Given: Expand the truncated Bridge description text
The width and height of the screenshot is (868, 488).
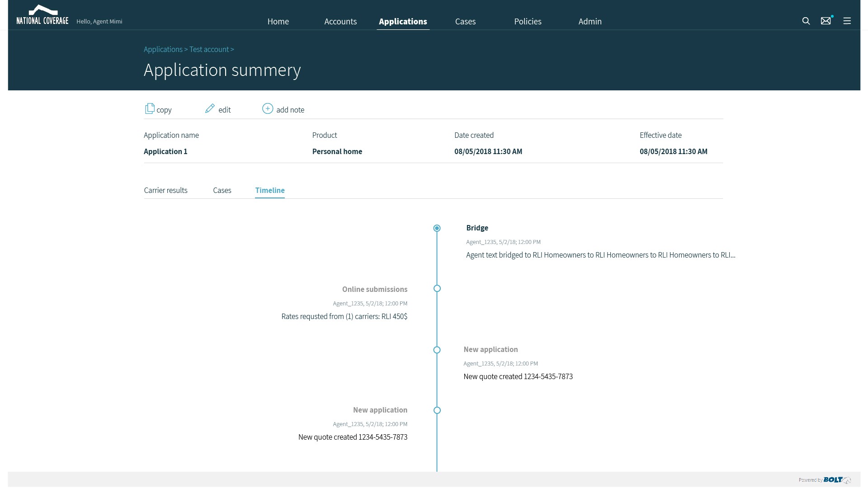Looking at the screenshot, I should coord(600,255).
